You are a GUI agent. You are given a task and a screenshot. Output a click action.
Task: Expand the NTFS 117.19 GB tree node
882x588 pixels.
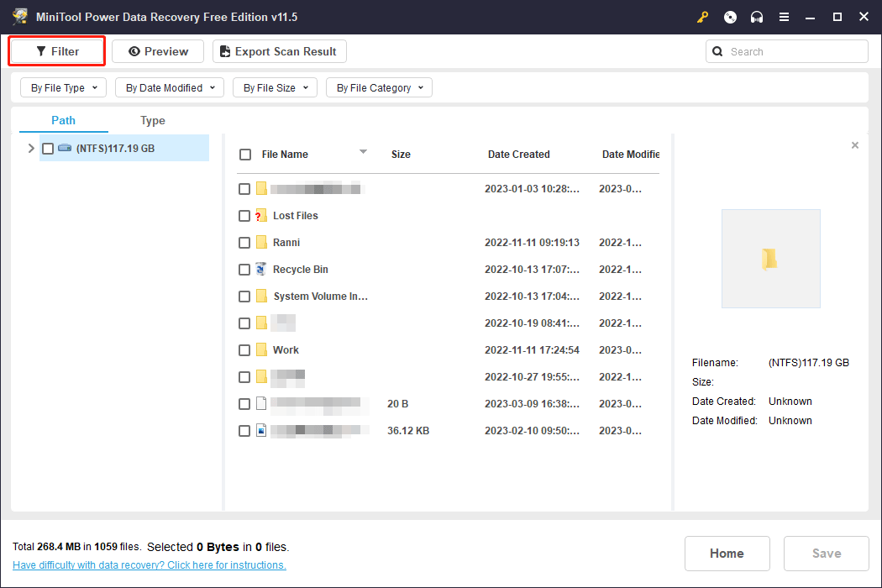pos(31,148)
